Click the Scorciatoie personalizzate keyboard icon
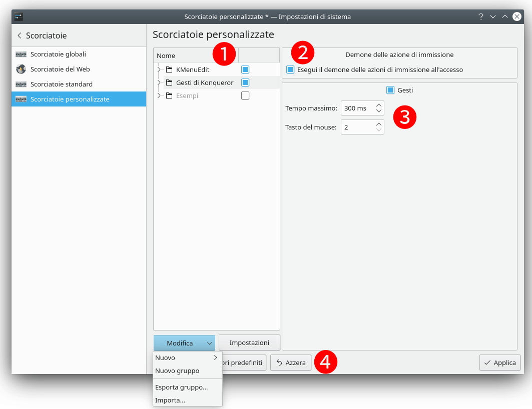Screen dimensions: 532x409 point(21,99)
